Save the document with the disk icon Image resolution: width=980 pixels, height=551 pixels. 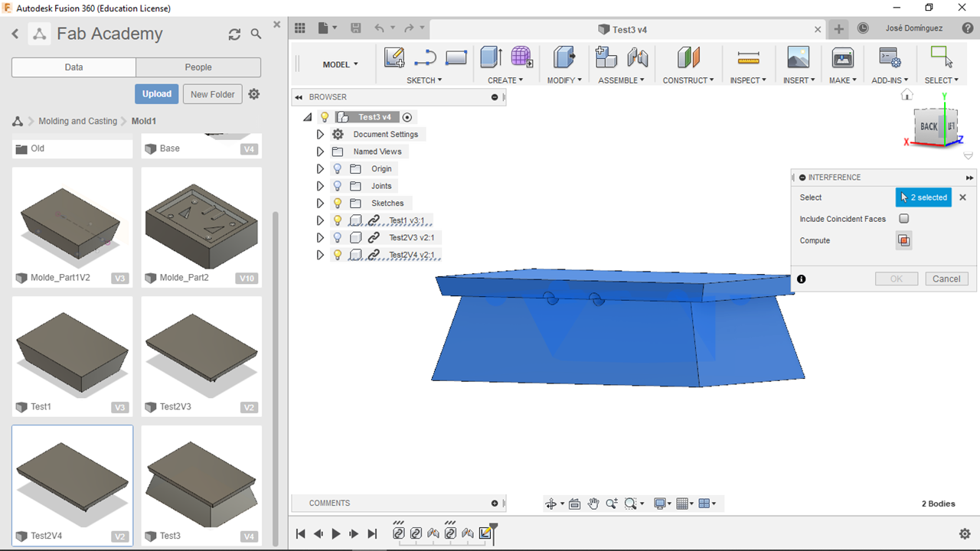(355, 28)
